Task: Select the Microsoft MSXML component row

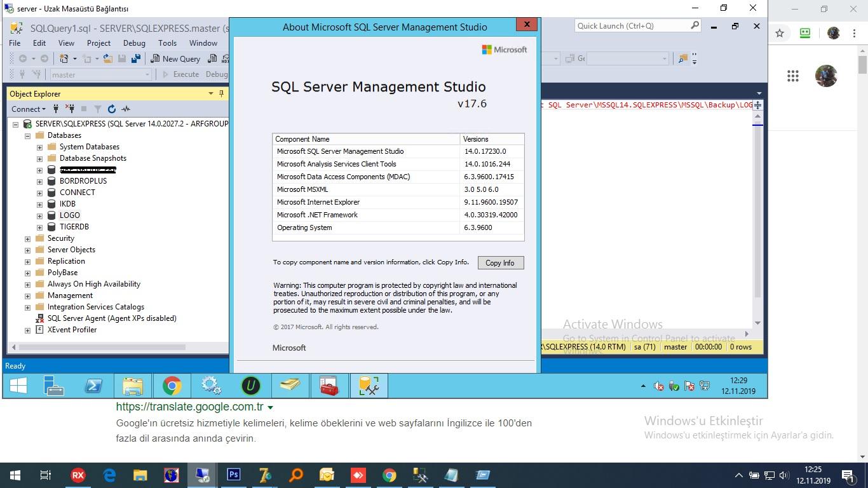Action: tap(398, 189)
